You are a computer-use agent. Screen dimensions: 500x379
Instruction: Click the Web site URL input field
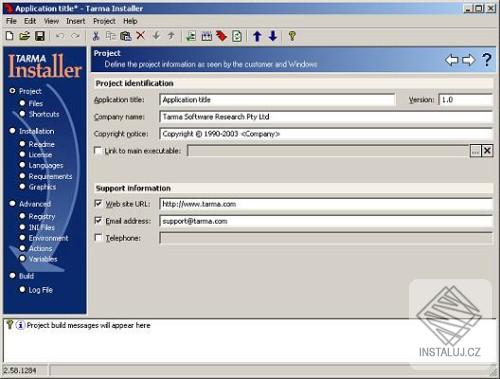click(326, 204)
